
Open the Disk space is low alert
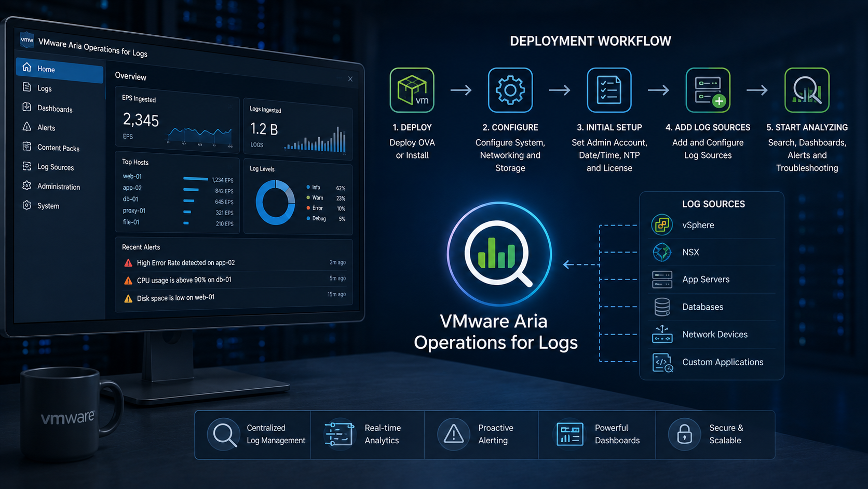click(x=235, y=297)
